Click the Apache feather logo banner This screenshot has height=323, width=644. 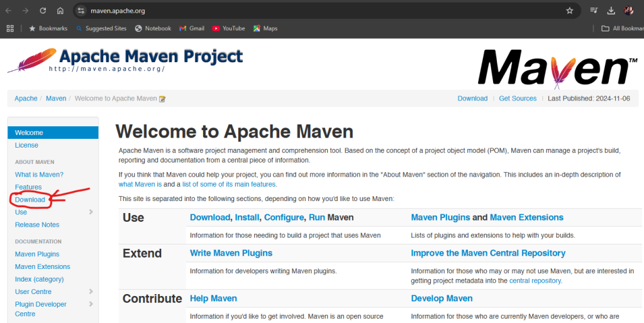coord(125,60)
